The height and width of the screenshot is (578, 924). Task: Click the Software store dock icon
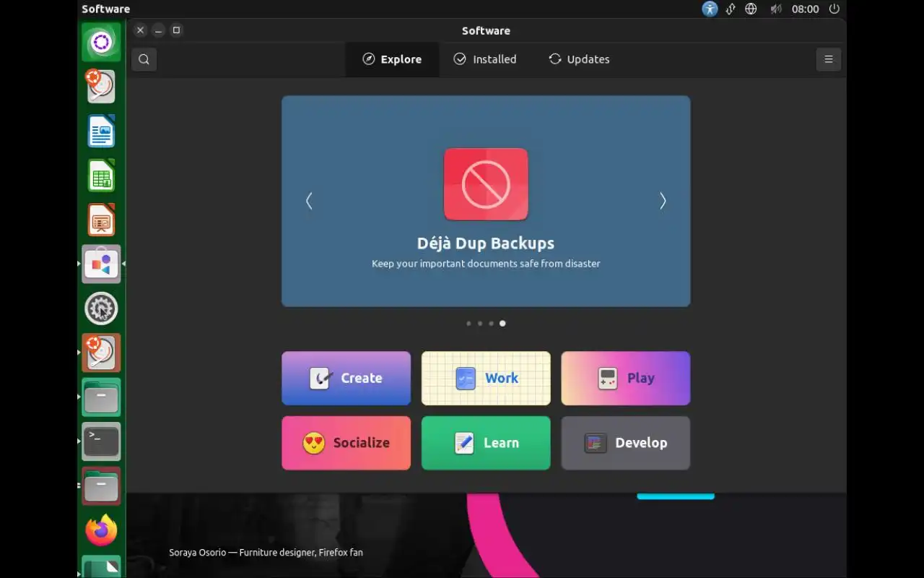click(101, 264)
